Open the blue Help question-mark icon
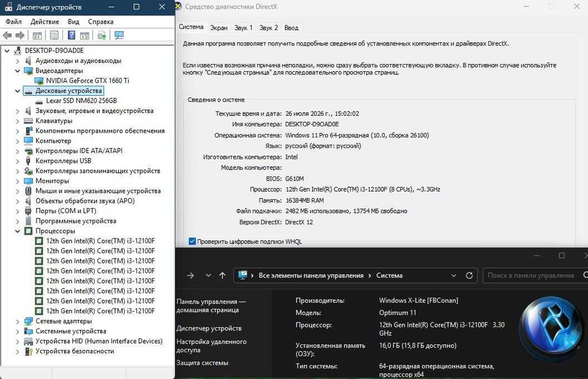This screenshot has width=588, height=379. coord(71,36)
